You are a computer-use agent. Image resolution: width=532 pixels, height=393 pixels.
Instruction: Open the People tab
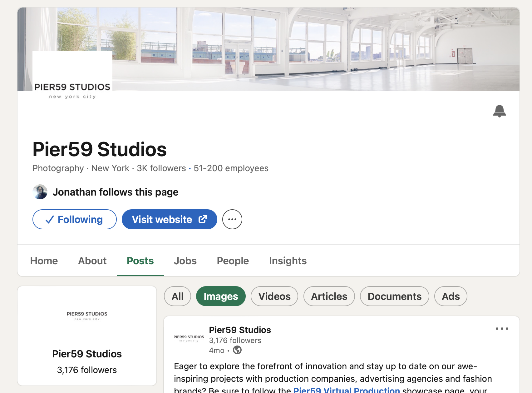pos(233,261)
